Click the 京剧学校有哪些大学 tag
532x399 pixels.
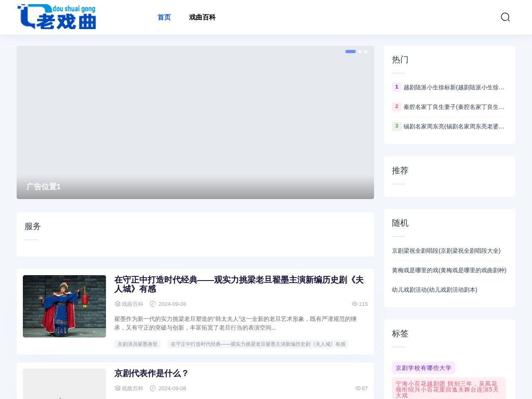[424, 368]
